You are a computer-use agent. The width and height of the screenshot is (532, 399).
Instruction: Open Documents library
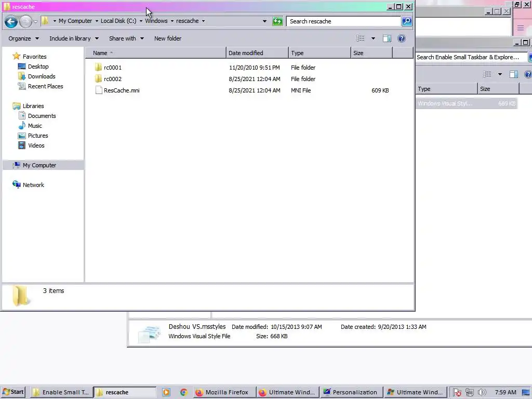(x=42, y=116)
